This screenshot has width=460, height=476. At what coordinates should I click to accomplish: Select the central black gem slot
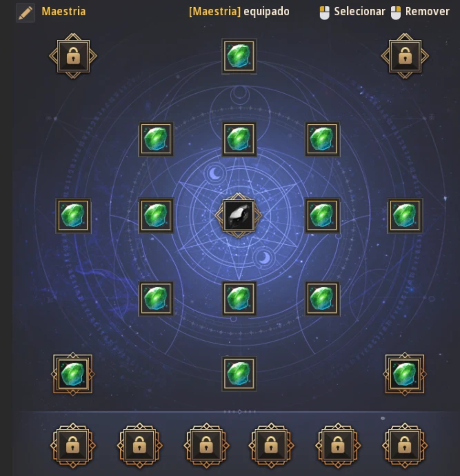coord(239,215)
